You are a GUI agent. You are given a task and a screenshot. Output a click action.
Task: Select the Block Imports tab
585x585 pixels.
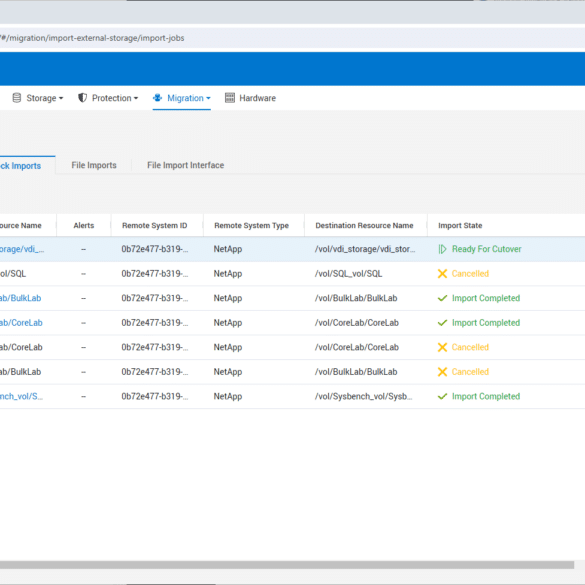(x=21, y=166)
